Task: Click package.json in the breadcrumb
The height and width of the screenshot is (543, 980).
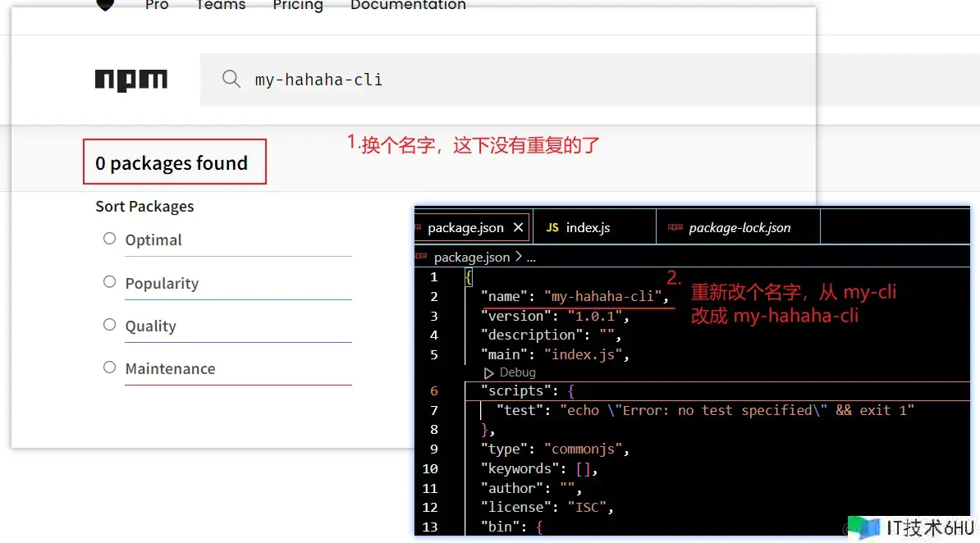Action: pos(472,257)
